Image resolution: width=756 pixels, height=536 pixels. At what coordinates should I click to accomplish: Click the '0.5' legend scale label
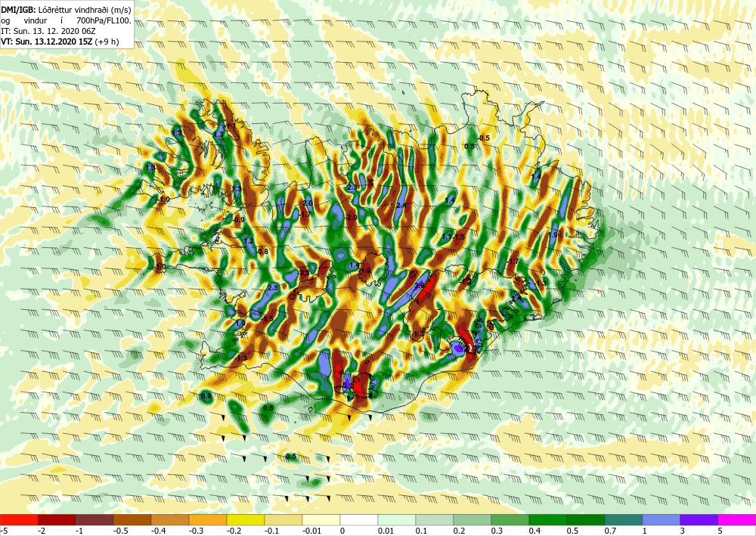pyautogui.click(x=573, y=531)
